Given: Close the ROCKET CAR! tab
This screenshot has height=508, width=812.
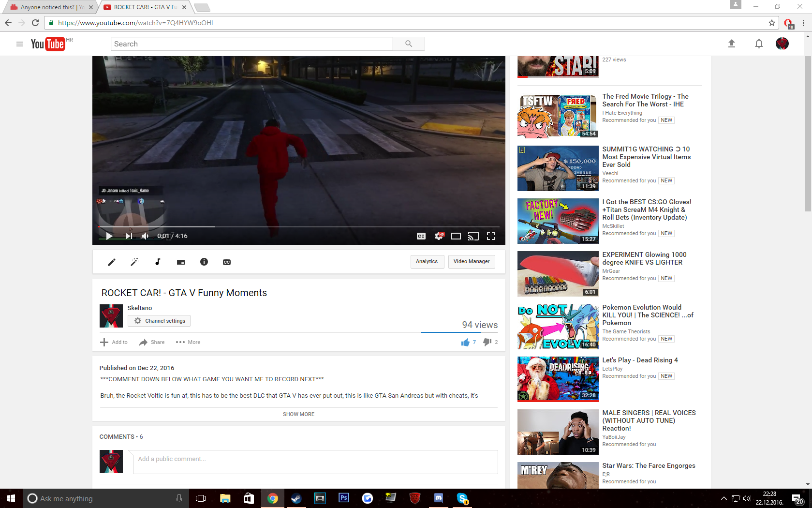Looking at the screenshot, I should click(184, 7).
